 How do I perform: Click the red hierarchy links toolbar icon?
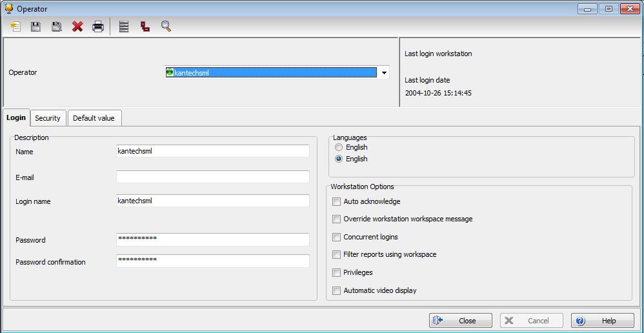[x=145, y=27]
